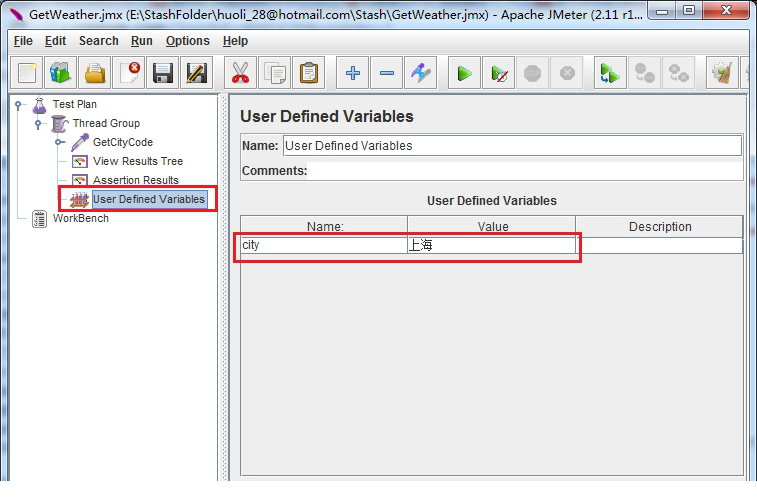The height and width of the screenshot is (500, 757).
Task: Click the 'city' name cell
Action: click(324, 245)
